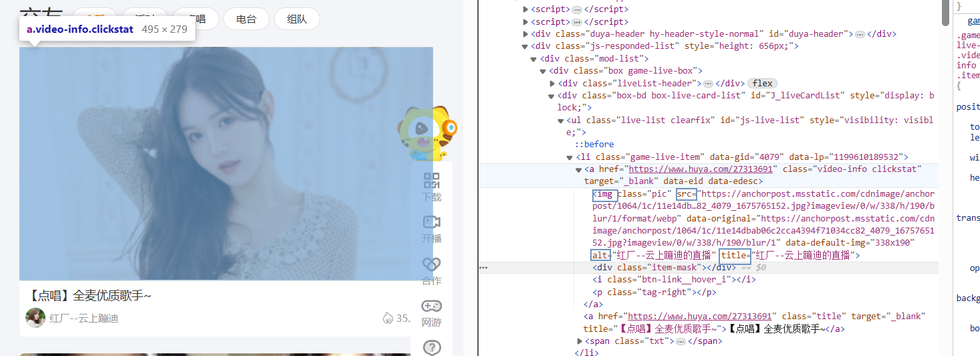Collapse the mod-list div node
The height and width of the screenshot is (356, 980).
pyautogui.click(x=534, y=59)
